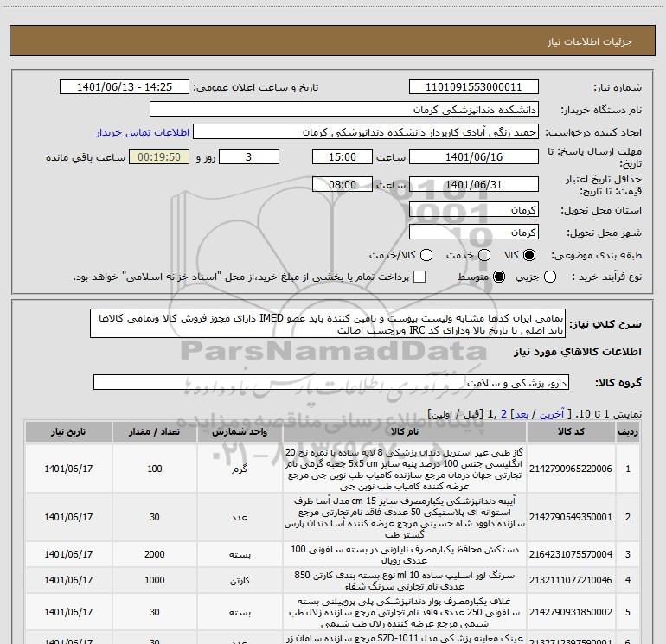Click the دستکش محافظ یکبارمصرف item name
Screen dimensions: 666x644
click(x=405, y=554)
